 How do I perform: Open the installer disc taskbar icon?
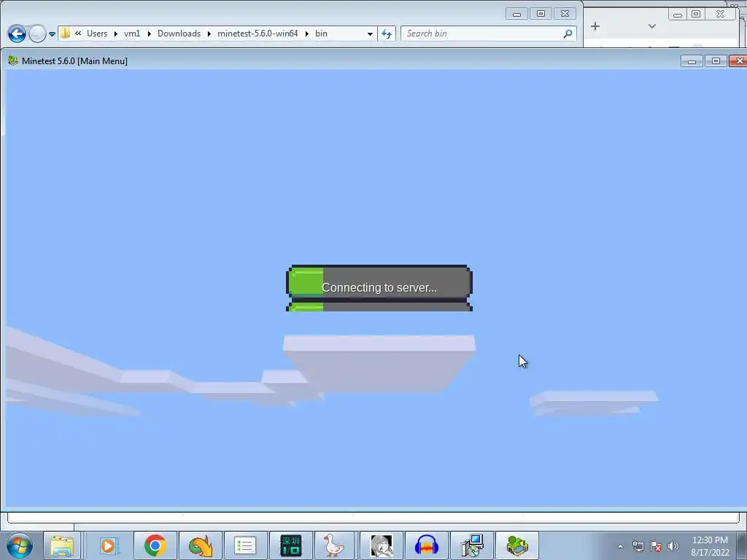click(472, 545)
